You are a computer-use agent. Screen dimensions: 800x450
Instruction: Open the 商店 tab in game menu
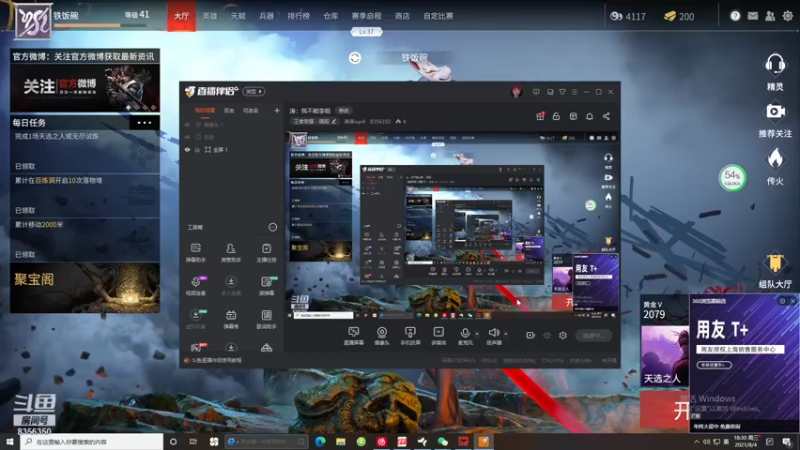click(x=402, y=16)
